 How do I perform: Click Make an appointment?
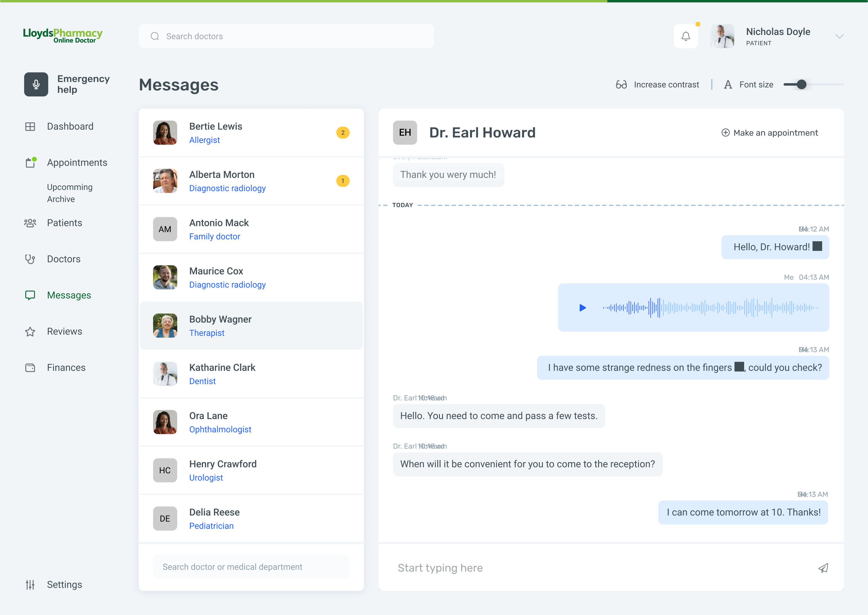pyautogui.click(x=770, y=133)
